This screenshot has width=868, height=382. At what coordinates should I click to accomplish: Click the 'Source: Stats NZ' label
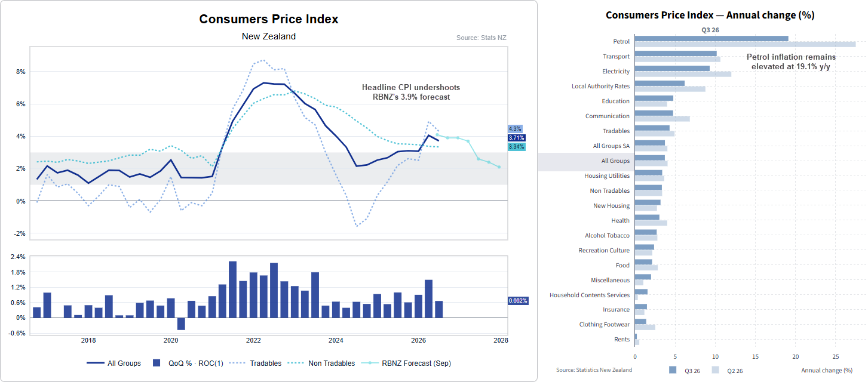coord(481,38)
